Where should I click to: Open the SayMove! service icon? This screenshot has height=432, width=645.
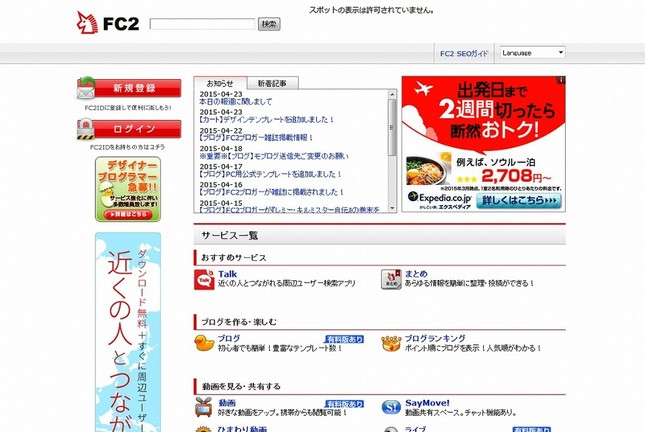point(391,408)
